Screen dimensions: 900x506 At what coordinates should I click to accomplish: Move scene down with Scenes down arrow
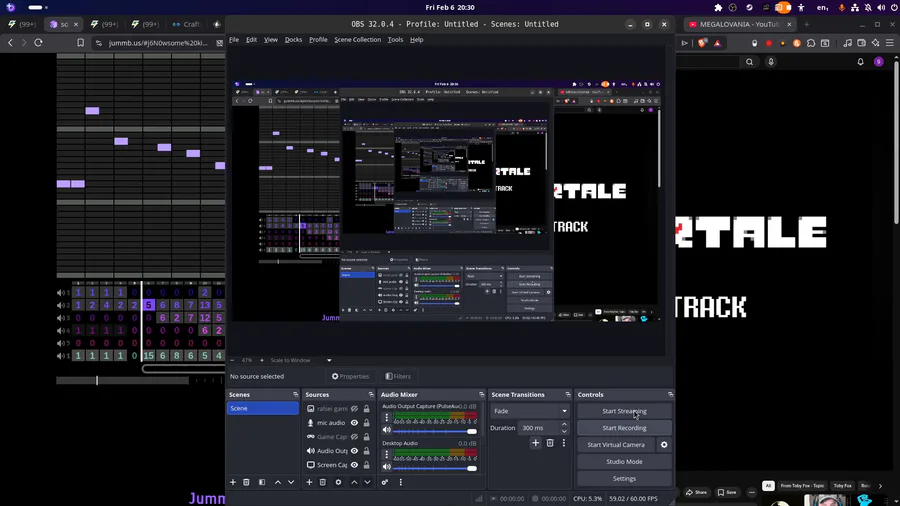(291, 482)
